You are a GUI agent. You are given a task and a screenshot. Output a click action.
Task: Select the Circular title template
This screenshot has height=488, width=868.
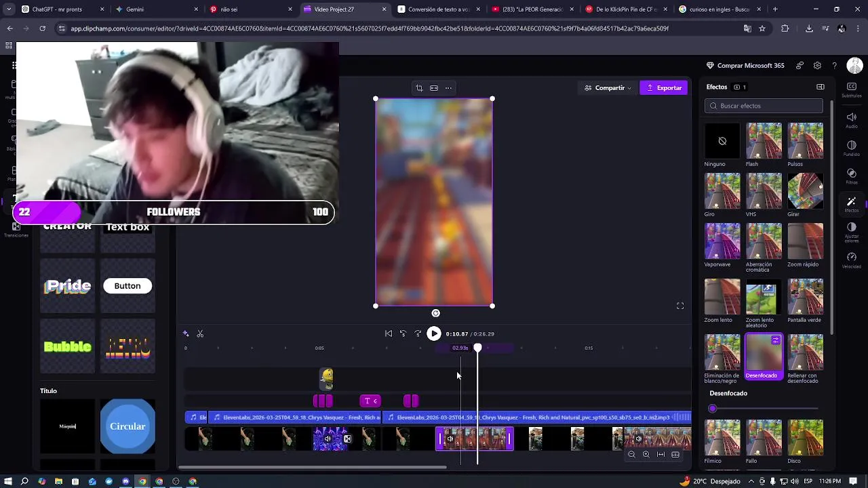coord(127,426)
